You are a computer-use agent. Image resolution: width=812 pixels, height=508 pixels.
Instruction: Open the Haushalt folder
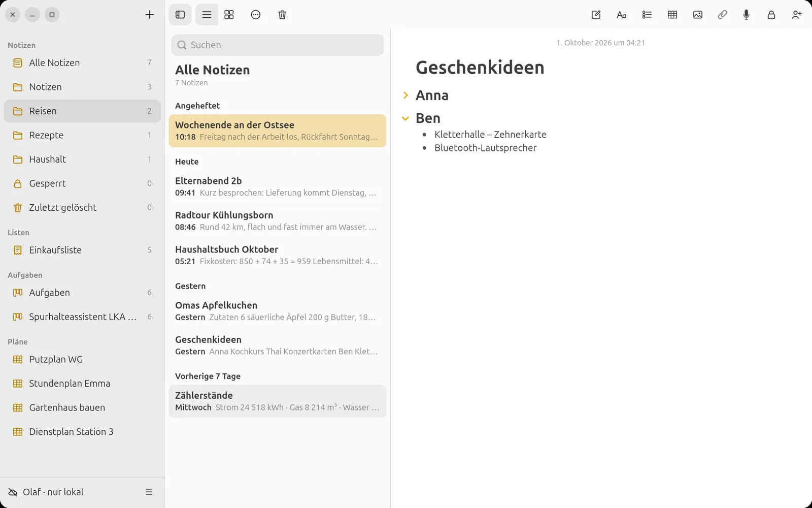pos(82,159)
